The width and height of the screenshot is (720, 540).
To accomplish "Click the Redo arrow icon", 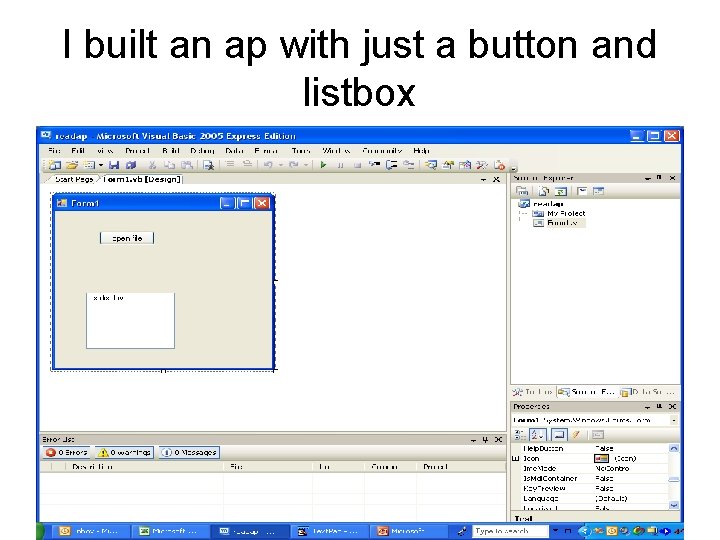I will (294, 164).
